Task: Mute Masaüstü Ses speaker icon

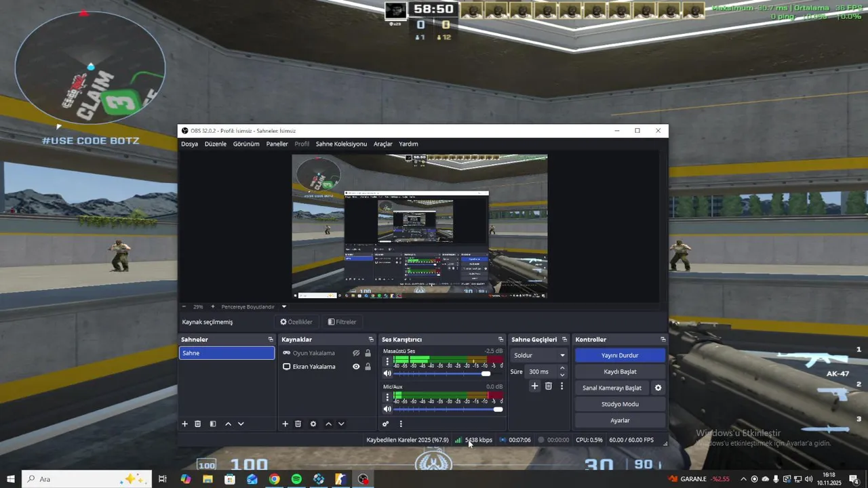Action: pyautogui.click(x=387, y=373)
